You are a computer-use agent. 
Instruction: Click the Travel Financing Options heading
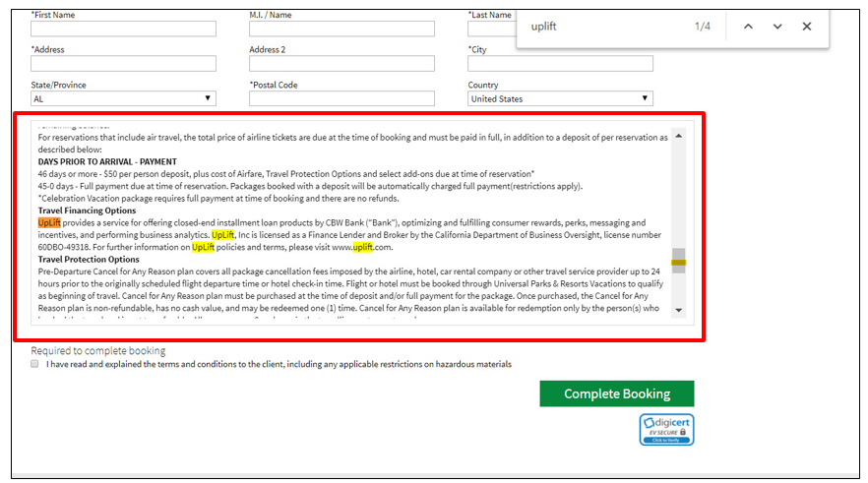87,211
